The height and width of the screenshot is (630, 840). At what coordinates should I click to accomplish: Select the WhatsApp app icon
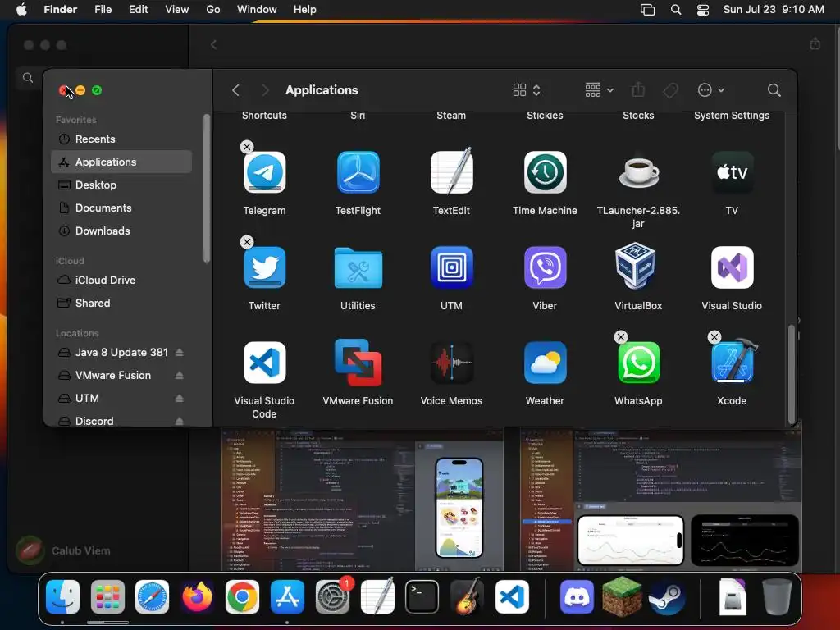click(638, 363)
